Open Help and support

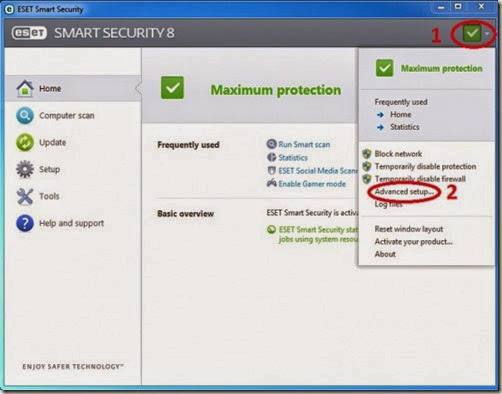[x=73, y=223]
